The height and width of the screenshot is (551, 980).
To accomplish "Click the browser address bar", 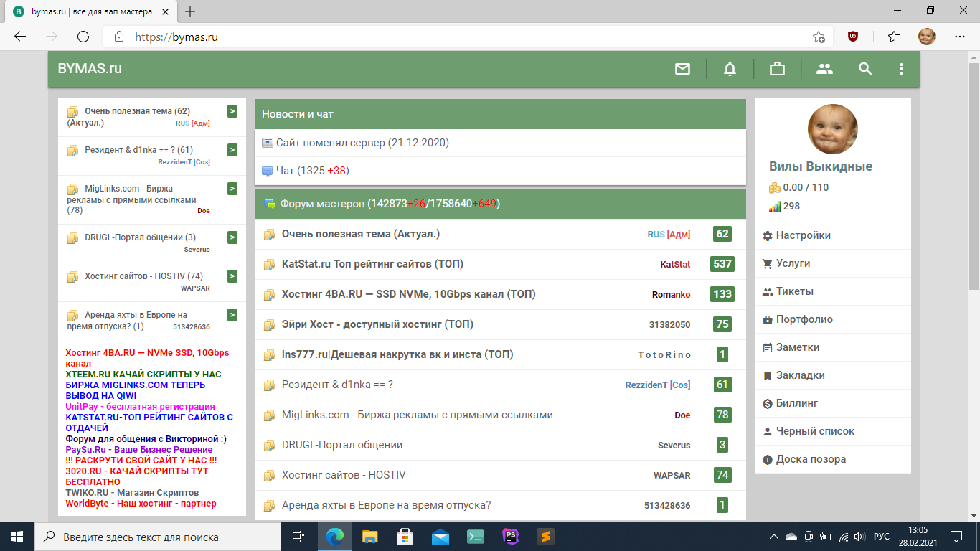I will [x=466, y=37].
